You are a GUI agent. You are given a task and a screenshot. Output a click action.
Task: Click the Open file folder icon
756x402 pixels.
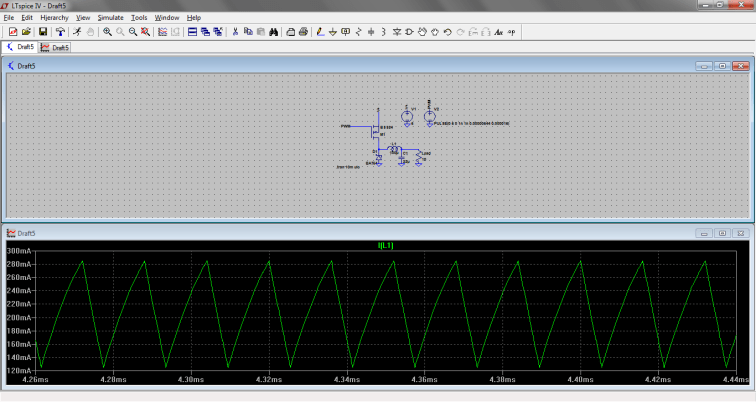point(27,32)
